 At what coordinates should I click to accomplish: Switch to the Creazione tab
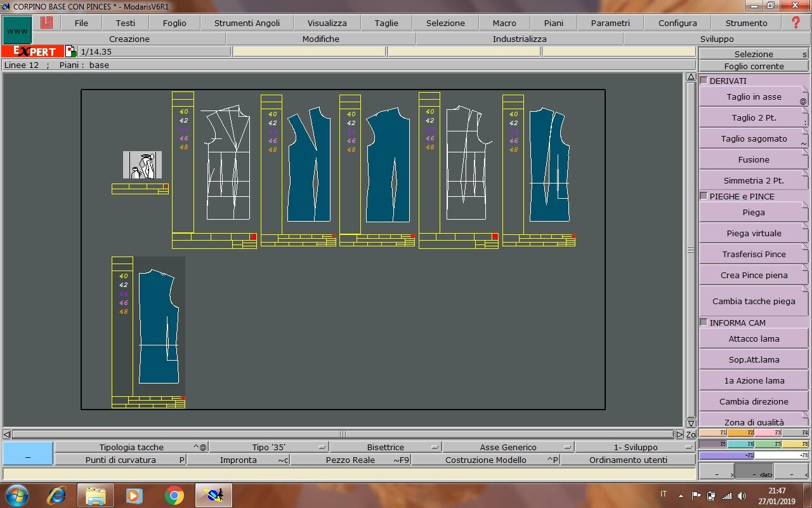click(129, 39)
